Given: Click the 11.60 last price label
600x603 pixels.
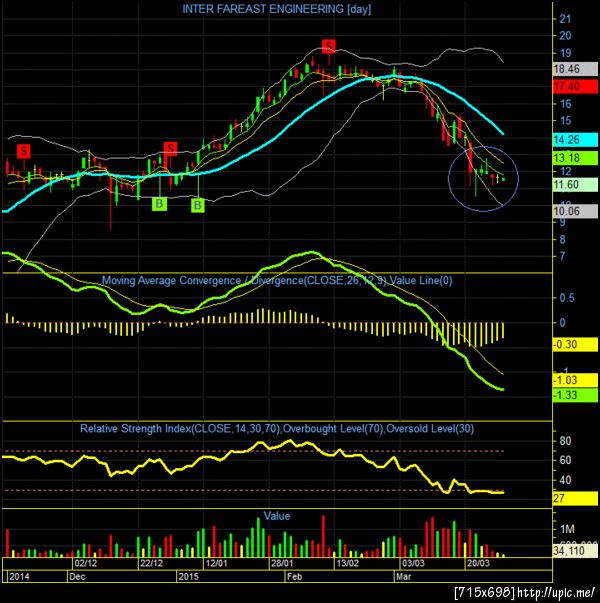Looking at the screenshot, I should (575, 185).
